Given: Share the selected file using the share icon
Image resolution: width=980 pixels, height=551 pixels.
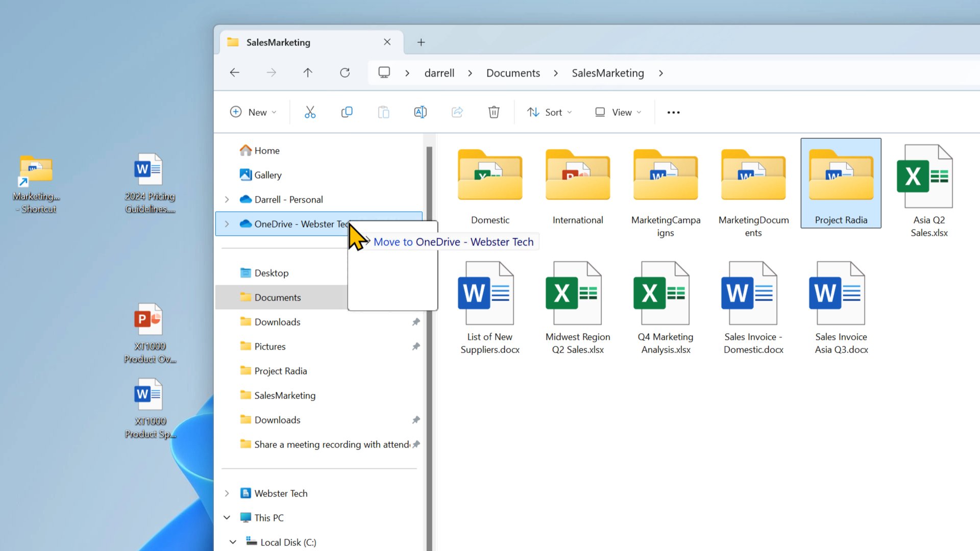Looking at the screenshot, I should 457,112.
